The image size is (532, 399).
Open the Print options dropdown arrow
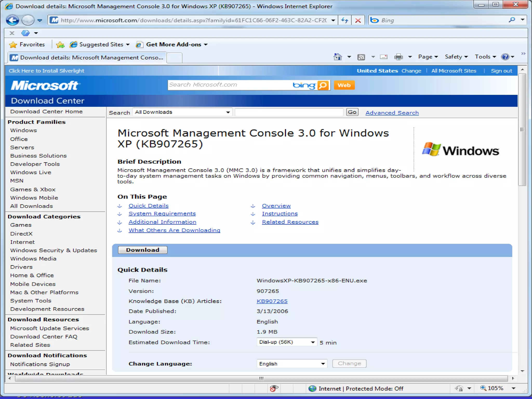[410, 57]
